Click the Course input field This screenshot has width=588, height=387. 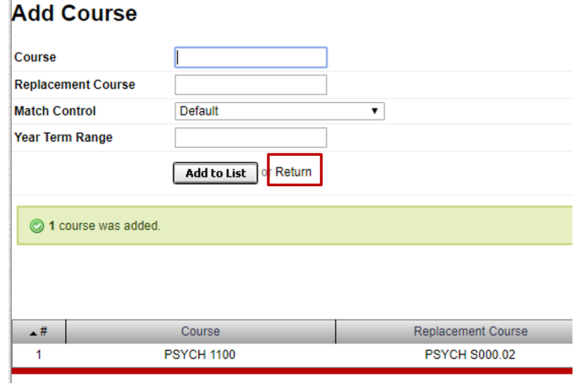251,57
